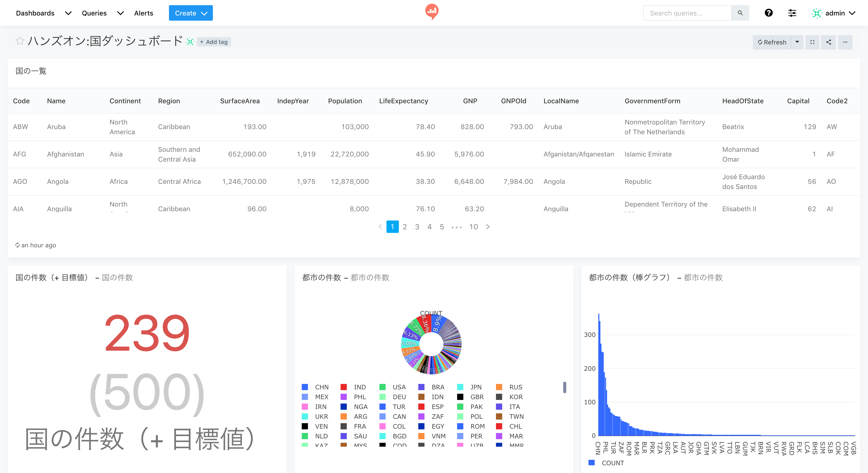Click the Add tag button
868x473 pixels.
(214, 42)
